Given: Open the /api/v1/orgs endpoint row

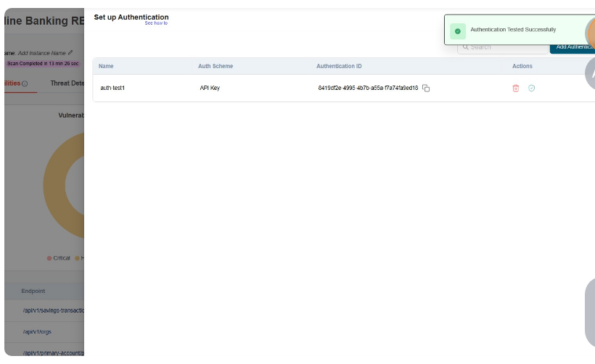Looking at the screenshot, I should [x=37, y=331].
